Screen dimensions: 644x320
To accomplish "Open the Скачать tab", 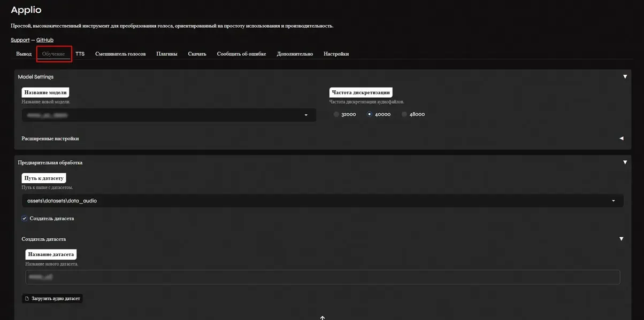I will (x=197, y=54).
